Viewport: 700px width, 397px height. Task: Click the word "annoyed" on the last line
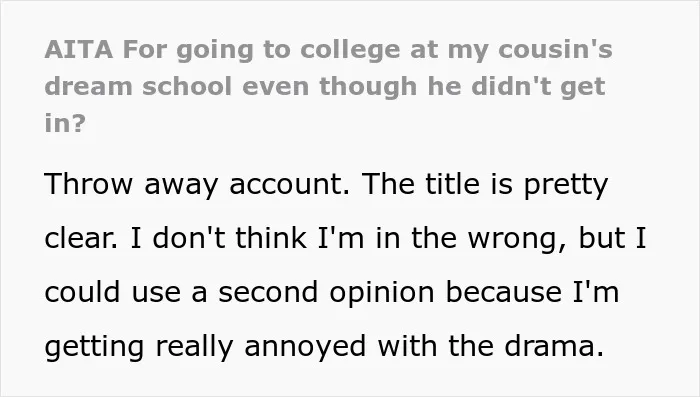pos(305,348)
